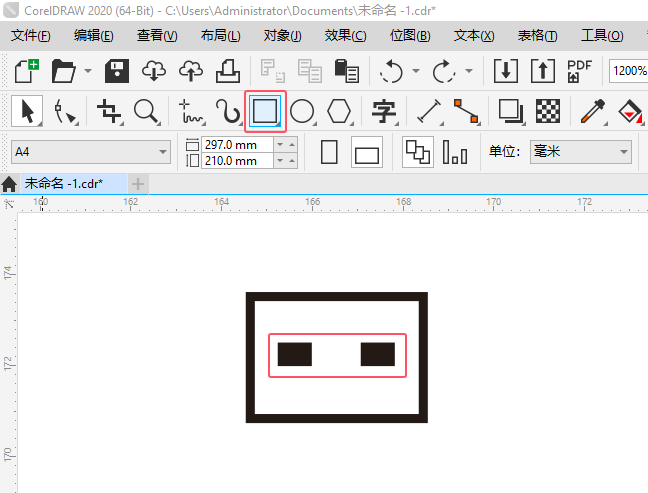The width and height of the screenshot is (648, 493).
Task: Save to cloud upload icon
Action: 191,71
